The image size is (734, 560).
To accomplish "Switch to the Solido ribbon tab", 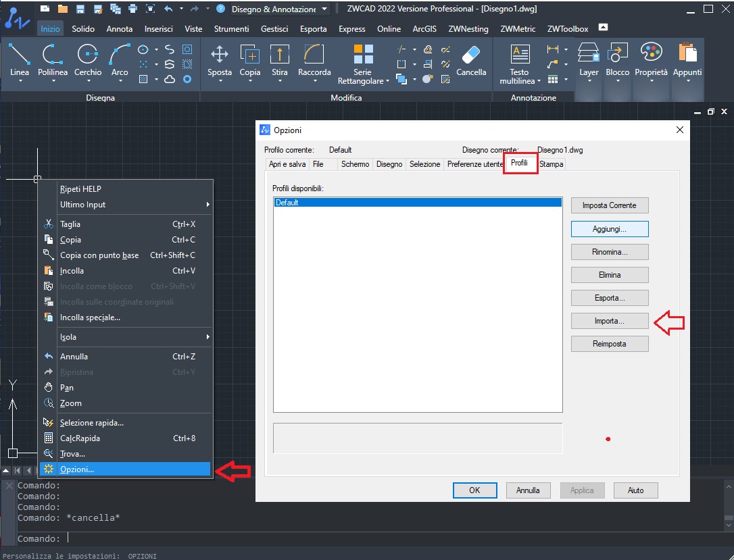I will 83,28.
